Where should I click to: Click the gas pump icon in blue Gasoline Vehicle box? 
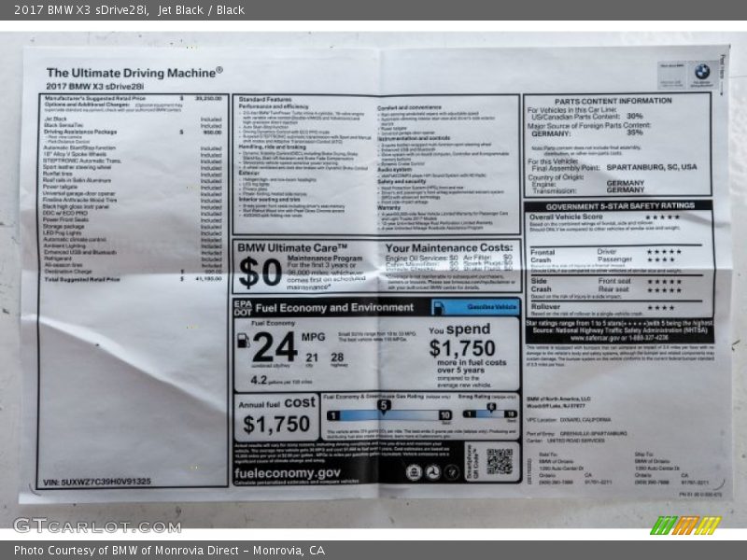438,308
